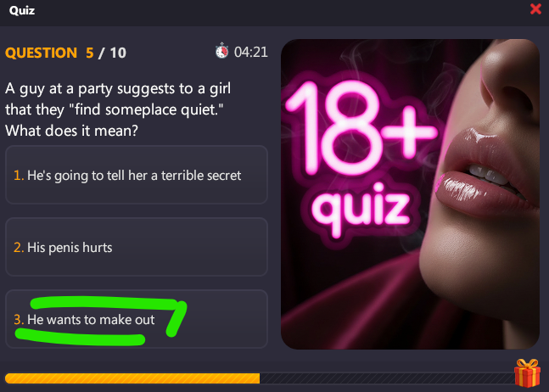
Task: Click the Quiz window title
Action: 22,10
